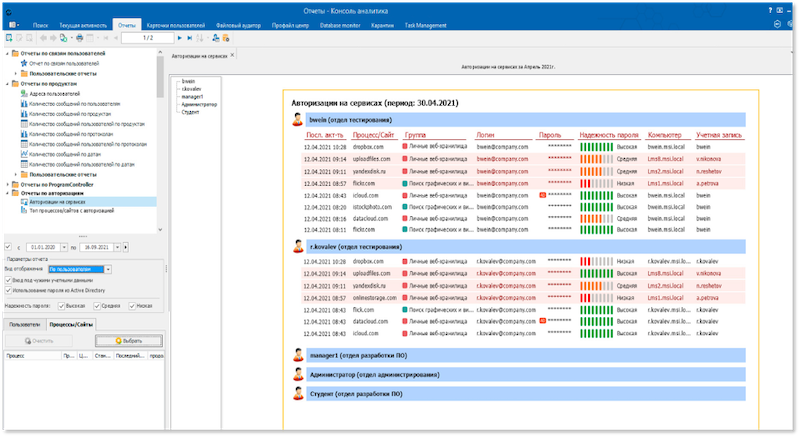Click the print icon in the toolbar
Image resolution: width=800 pixels, height=438 pixels.
pos(80,37)
